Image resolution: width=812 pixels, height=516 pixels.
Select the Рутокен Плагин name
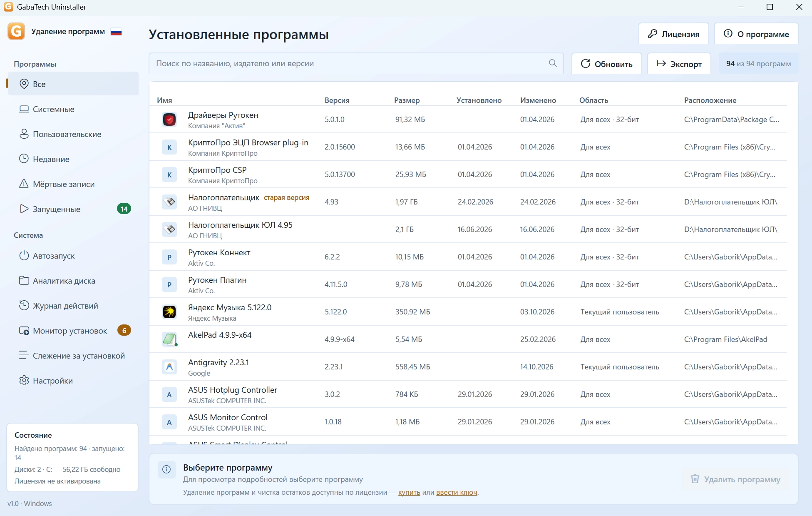[x=217, y=280]
